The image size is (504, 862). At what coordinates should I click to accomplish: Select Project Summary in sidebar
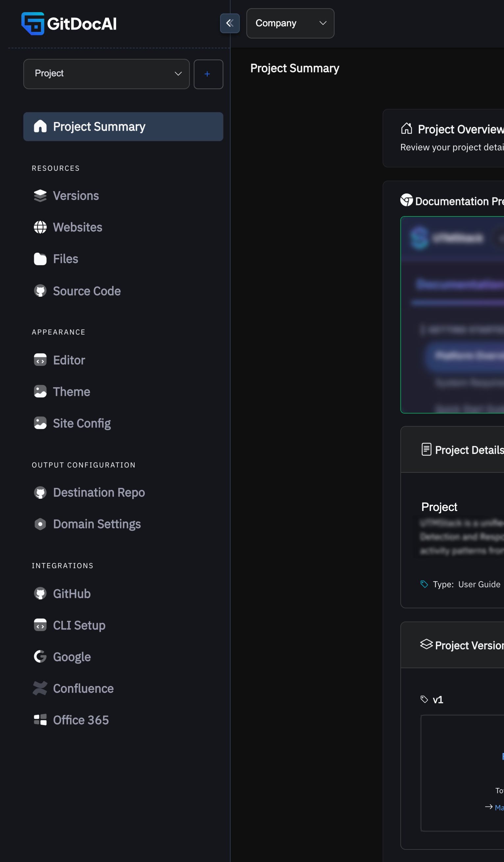(123, 127)
